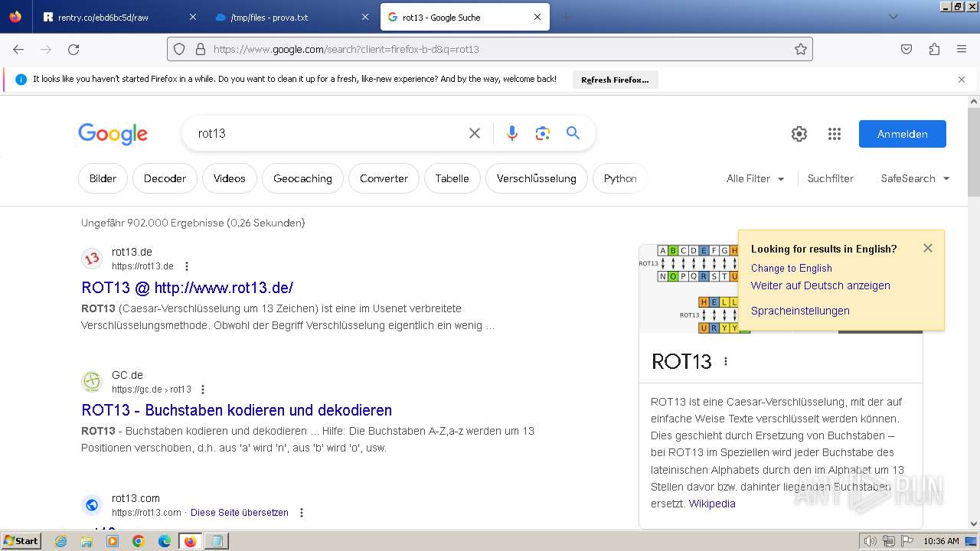Image resolution: width=980 pixels, height=551 pixels.
Task: Close the rot13 - Google Suche tab
Action: [537, 17]
